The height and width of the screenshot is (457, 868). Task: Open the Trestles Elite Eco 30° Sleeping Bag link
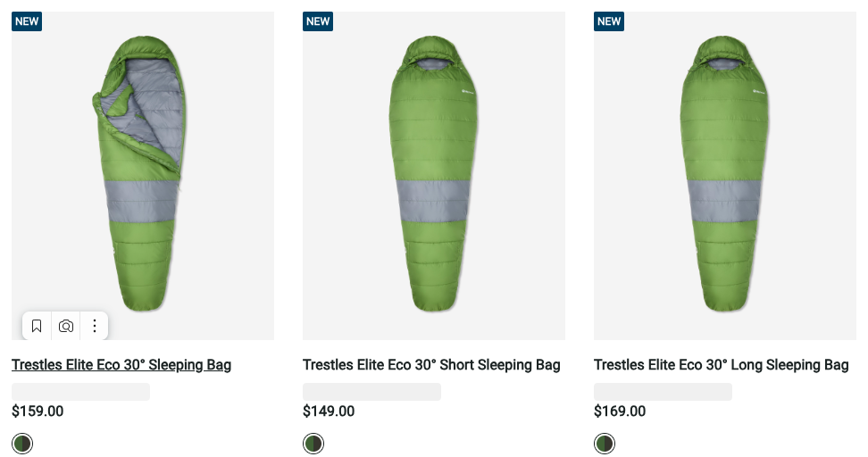(x=121, y=364)
